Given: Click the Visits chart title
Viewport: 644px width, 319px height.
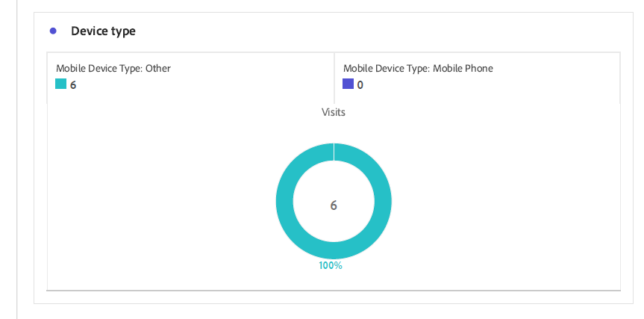Looking at the screenshot, I should coord(334,112).
